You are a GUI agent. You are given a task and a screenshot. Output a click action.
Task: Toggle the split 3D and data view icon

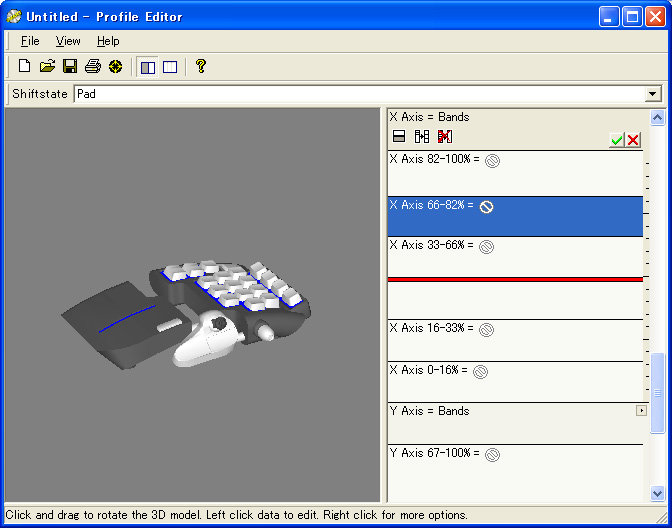(148, 67)
